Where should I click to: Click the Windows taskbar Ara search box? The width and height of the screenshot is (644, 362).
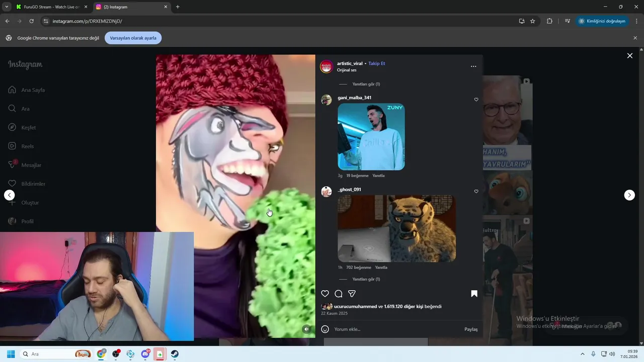pos(56,354)
